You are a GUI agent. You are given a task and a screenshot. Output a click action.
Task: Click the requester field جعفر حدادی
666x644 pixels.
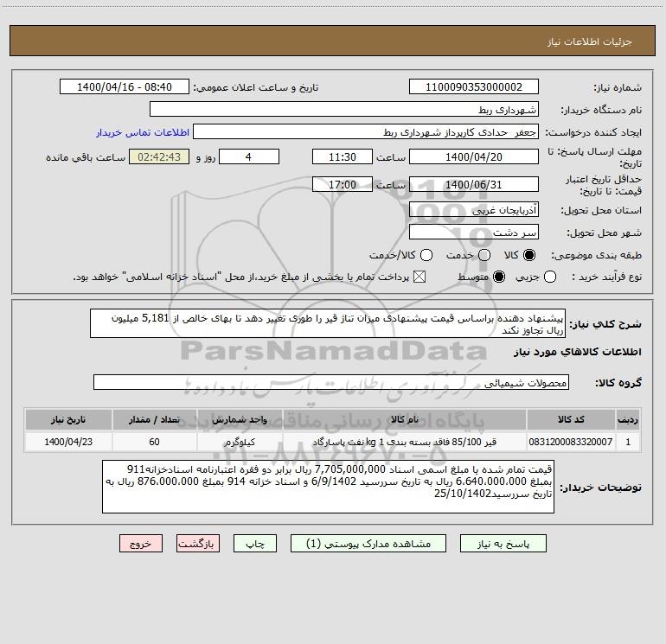coord(366,131)
